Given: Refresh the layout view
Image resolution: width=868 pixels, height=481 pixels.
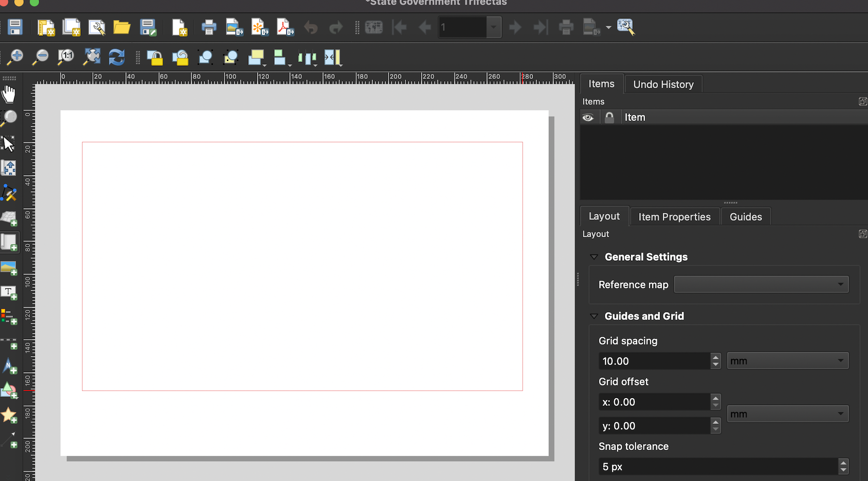Looking at the screenshot, I should (x=117, y=57).
